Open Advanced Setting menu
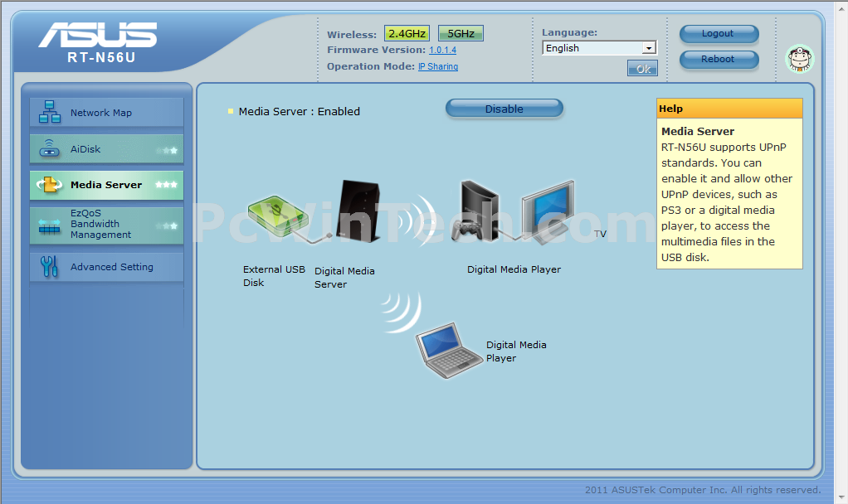The width and height of the screenshot is (848, 504). pos(106,267)
